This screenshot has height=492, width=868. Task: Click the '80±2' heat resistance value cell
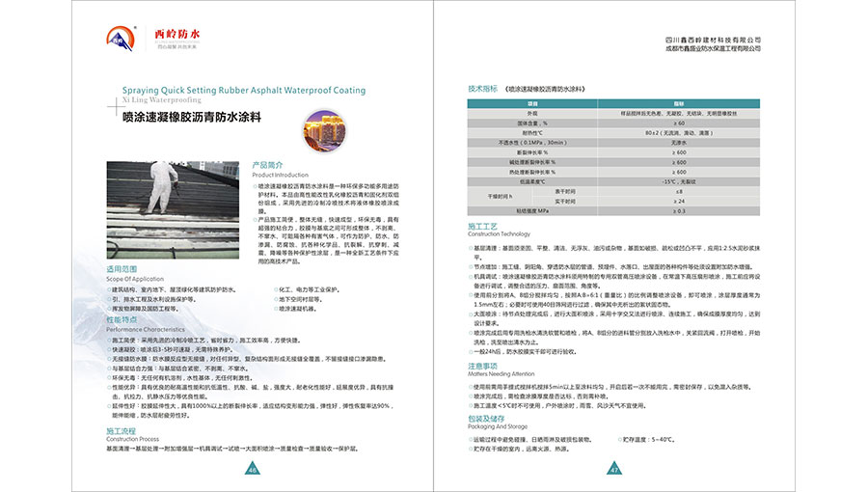click(679, 133)
